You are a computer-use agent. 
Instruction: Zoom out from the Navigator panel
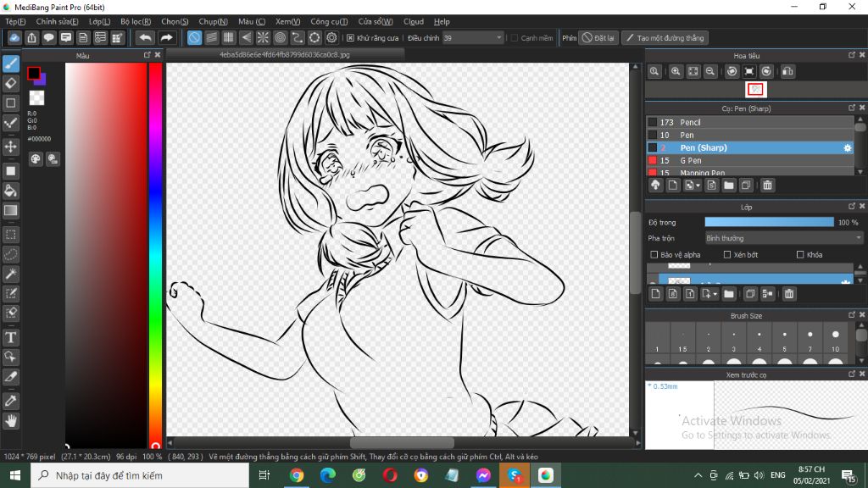pyautogui.click(x=710, y=71)
